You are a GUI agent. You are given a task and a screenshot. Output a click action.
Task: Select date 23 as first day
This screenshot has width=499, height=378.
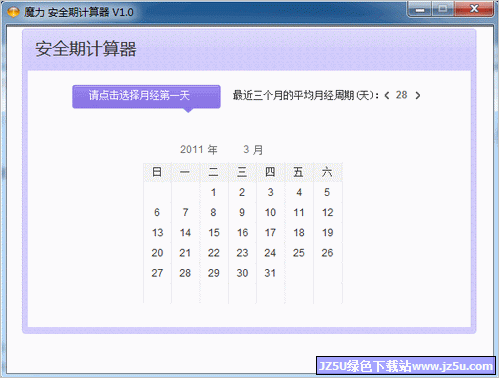[x=242, y=253]
